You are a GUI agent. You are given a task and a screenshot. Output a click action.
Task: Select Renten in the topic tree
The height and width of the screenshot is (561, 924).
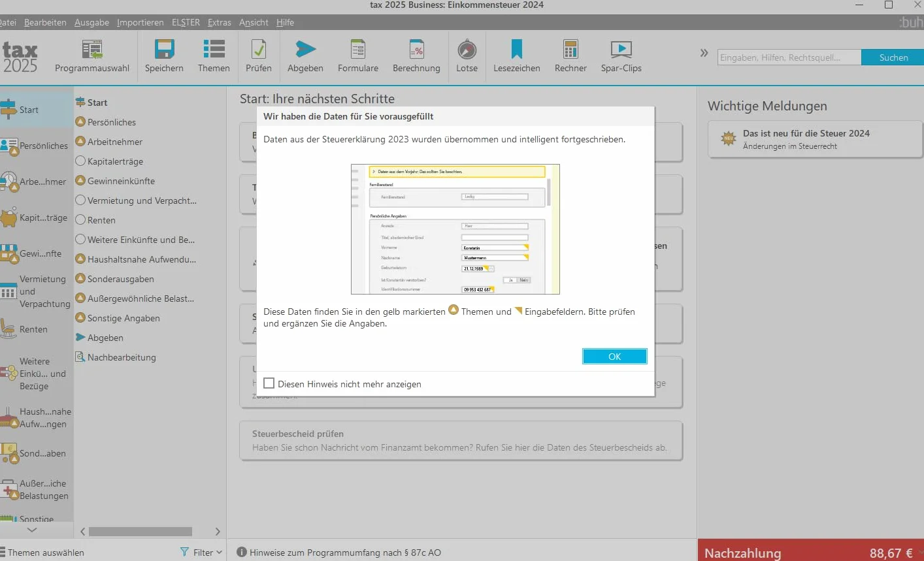tap(95, 220)
